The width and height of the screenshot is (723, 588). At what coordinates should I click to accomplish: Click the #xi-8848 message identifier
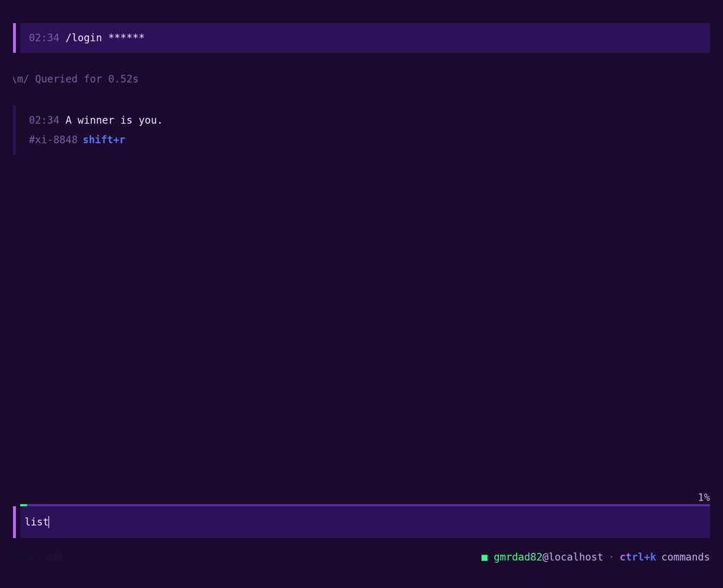pyautogui.click(x=53, y=140)
